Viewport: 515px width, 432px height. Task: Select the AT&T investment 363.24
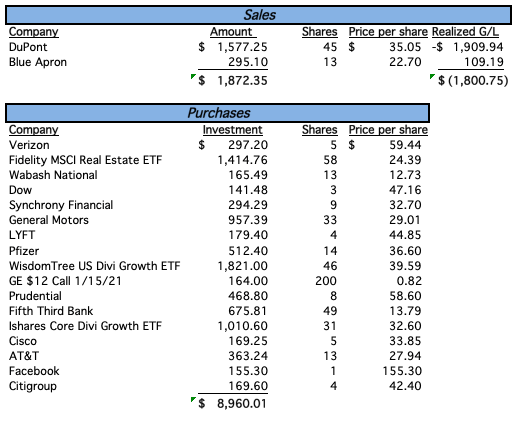tap(248, 356)
